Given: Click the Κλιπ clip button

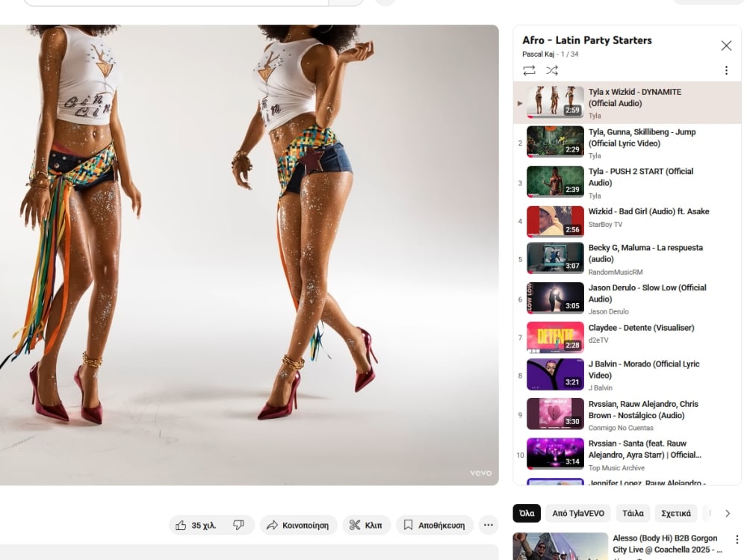Looking at the screenshot, I should point(366,525).
